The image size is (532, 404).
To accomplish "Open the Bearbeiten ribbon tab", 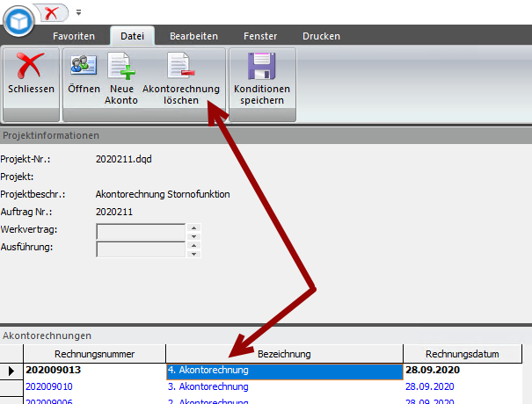I will coord(194,36).
